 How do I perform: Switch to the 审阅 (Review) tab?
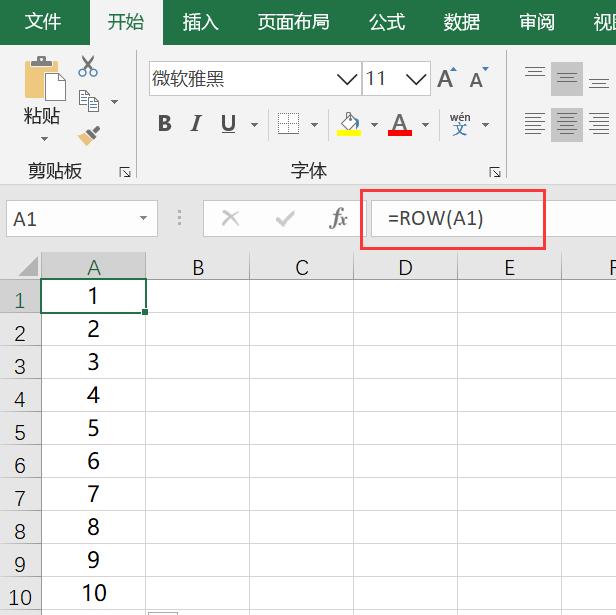pyautogui.click(x=537, y=22)
